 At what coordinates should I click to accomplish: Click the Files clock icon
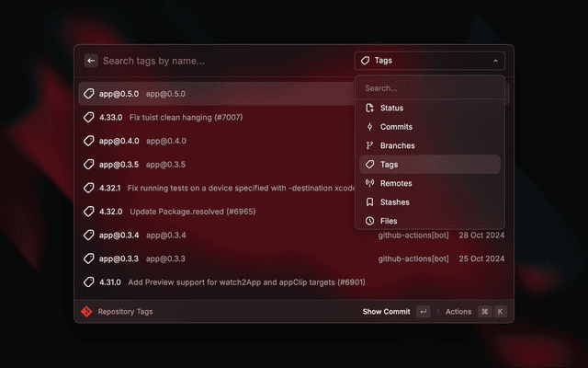tap(369, 221)
